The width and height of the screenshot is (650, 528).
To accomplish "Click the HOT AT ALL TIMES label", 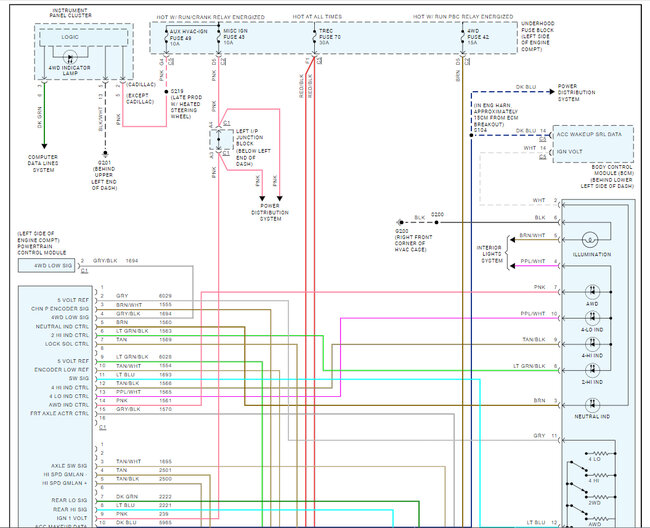I will click(317, 17).
